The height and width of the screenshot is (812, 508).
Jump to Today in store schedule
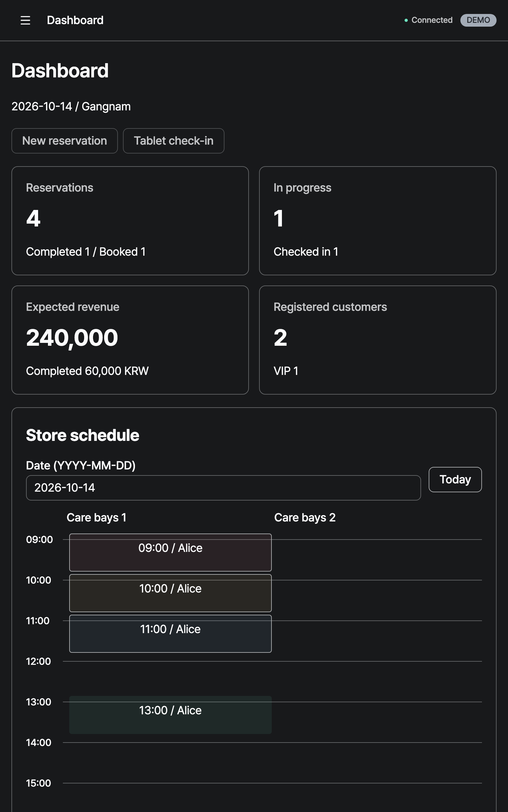tap(455, 480)
